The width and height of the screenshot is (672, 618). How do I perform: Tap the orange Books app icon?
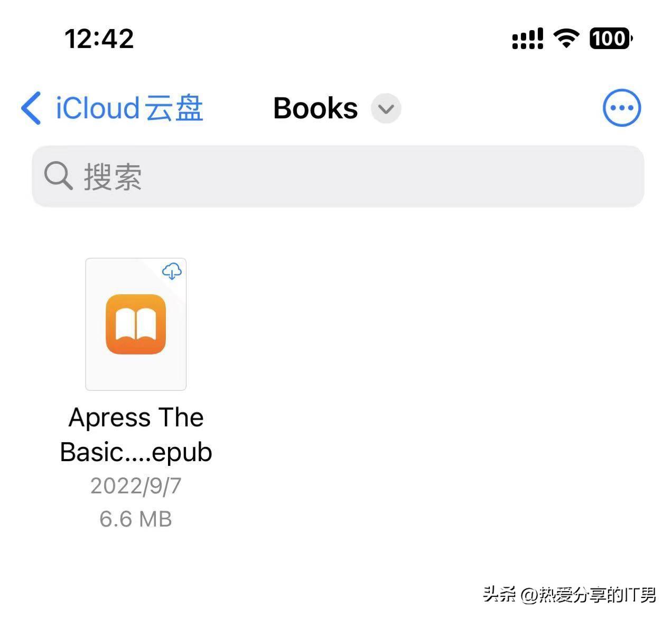click(136, 324)
